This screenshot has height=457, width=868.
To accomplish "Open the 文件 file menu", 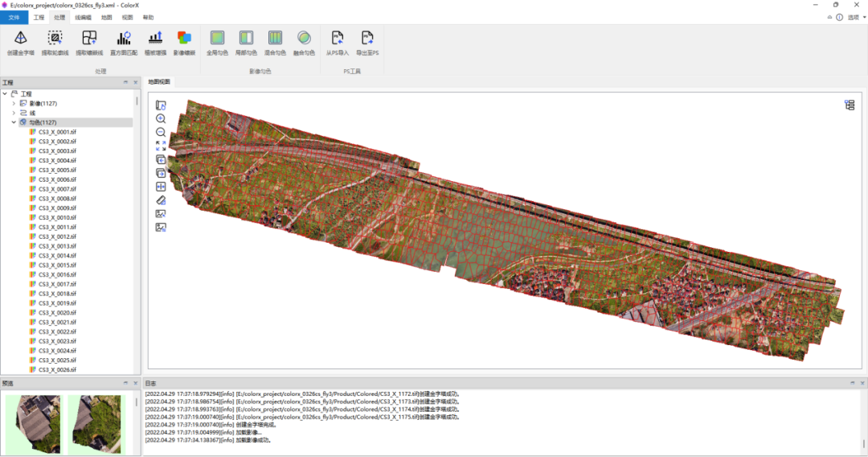I will pyautogui.click(x=14, y=17).
